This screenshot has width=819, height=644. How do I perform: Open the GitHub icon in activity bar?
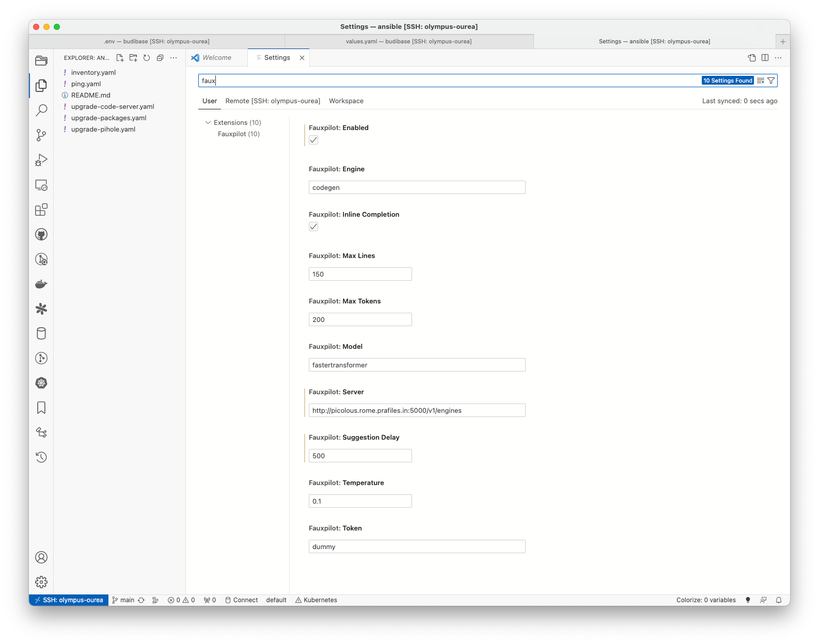tap(41, 234)
